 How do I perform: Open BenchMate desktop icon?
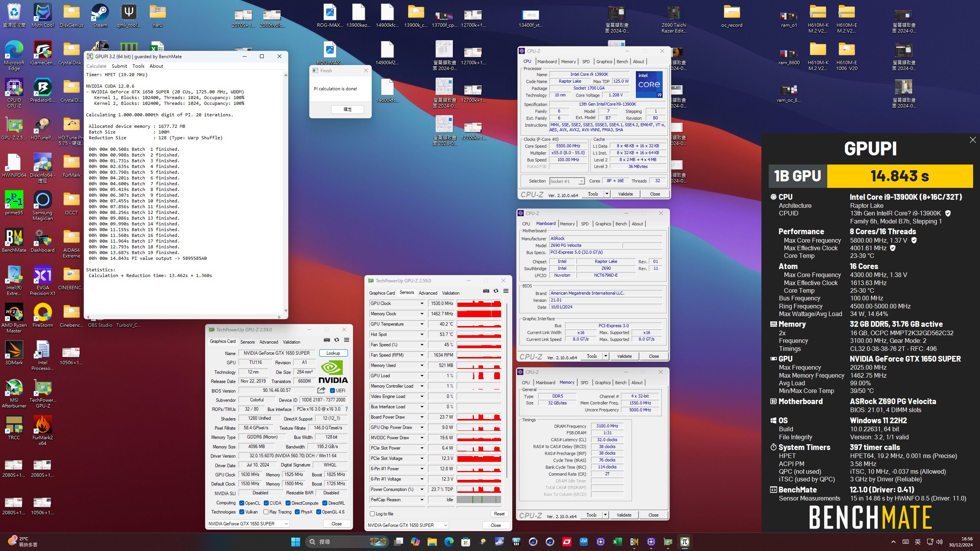coord(14,241)
